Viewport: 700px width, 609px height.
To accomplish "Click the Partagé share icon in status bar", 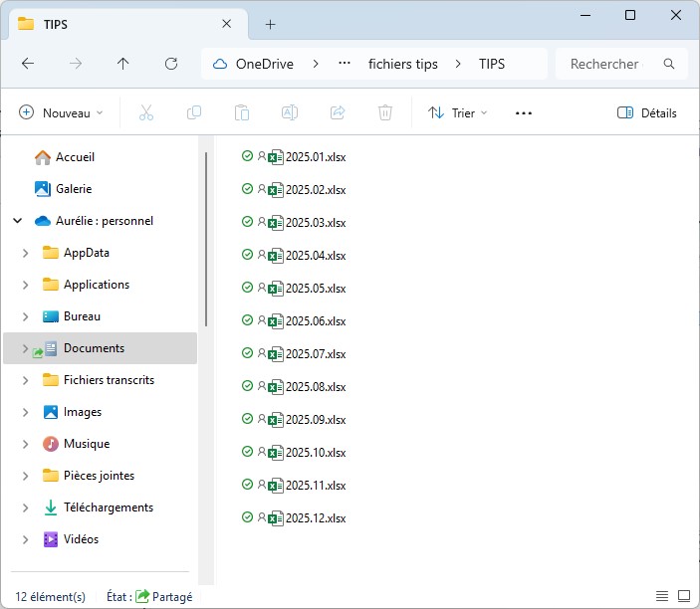I will (142, 596).
